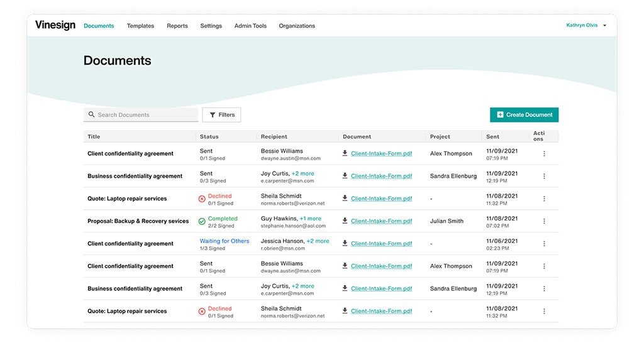Open three-dot actions menu for Proposal: Backup & Recovery

point(544,221)
